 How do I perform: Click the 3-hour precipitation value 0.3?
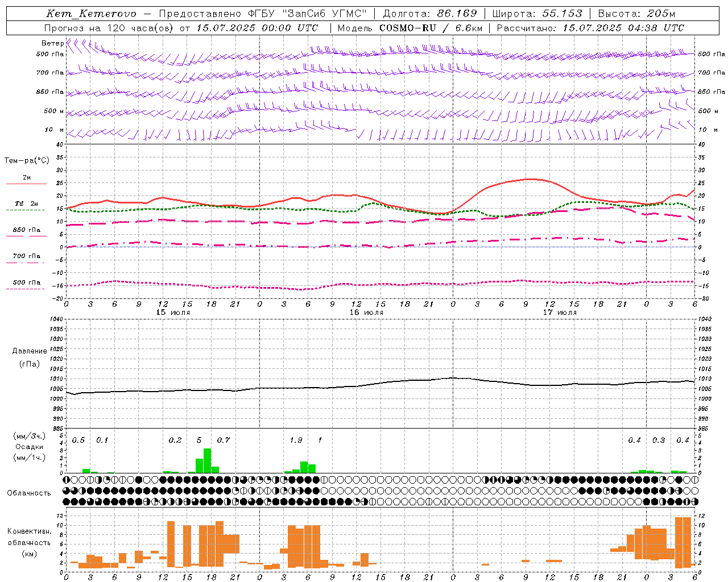[659, 440]
